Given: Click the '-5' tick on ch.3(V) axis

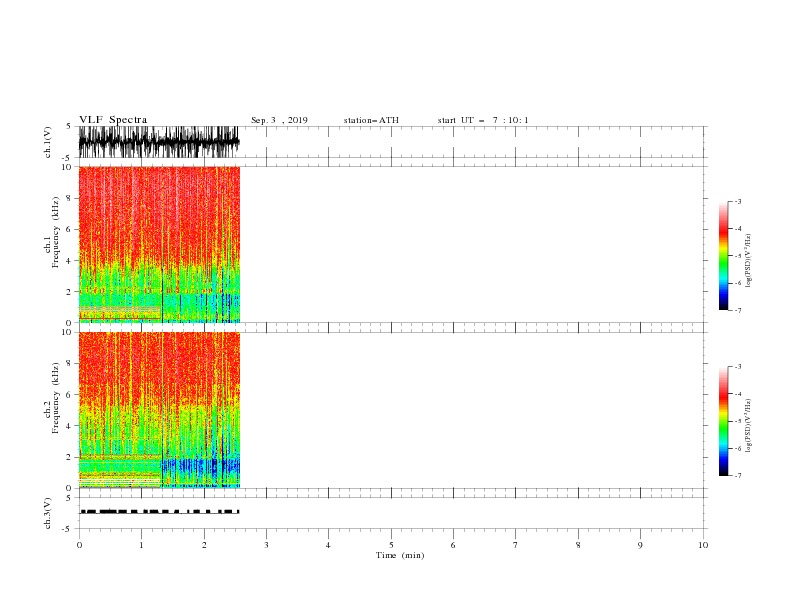Looking at the screenshot, I should point(68,529).
